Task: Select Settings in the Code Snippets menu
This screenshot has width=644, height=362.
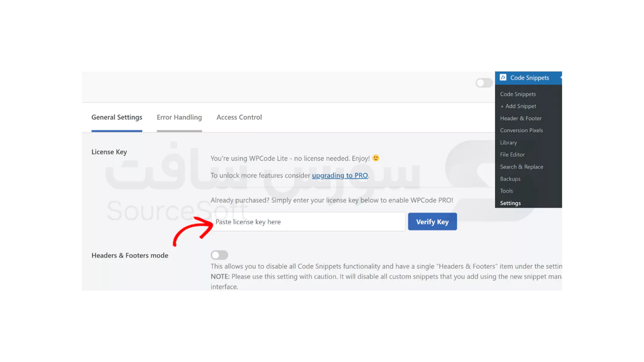Action: click(510, 203)
